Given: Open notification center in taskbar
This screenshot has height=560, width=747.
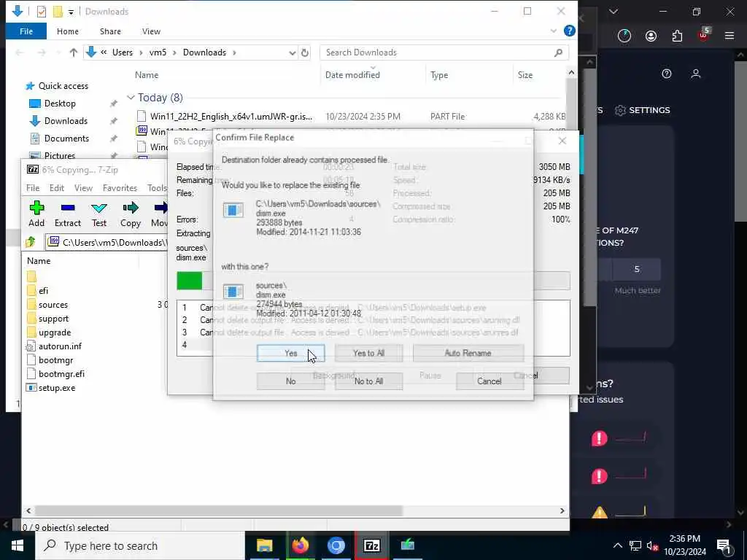Looking at the screenshot, I should coord(724,545).
